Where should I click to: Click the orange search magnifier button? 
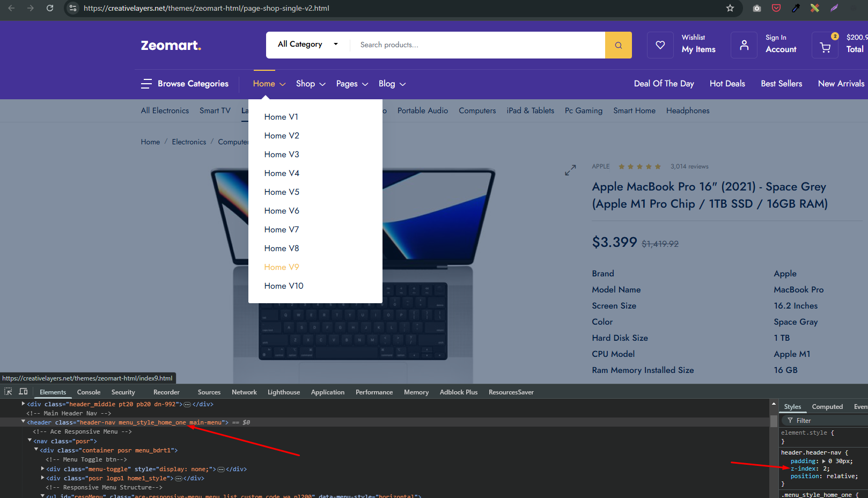(619, 45)
